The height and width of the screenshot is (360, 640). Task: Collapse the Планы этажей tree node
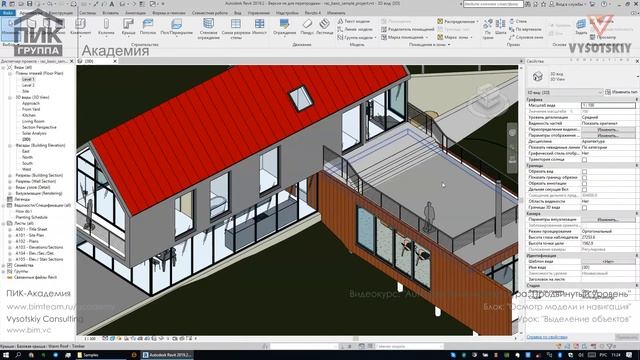pos(10,73)
